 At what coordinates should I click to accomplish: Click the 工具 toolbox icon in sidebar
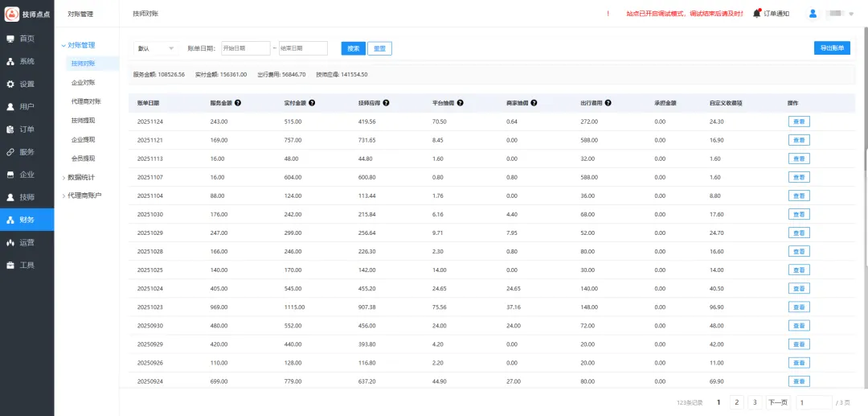[x=10, y=265]
